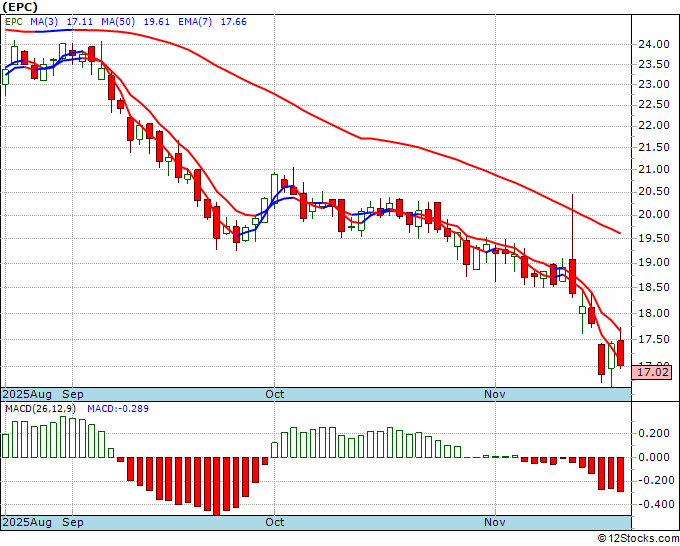Click the most negative MACD bar in September
The height and width of the screenshot is (546, 680).
coord(216,486)
